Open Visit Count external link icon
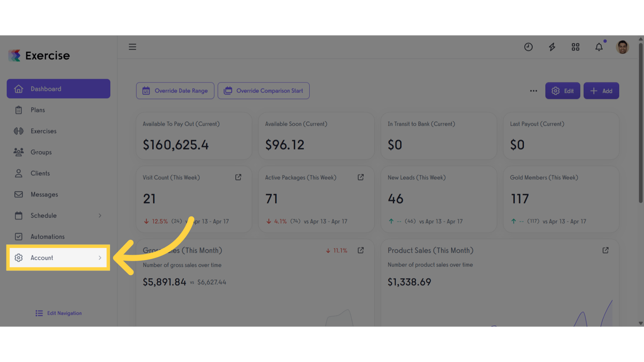The width and height of the screenshot is (644, 362). tap(238, 177)
